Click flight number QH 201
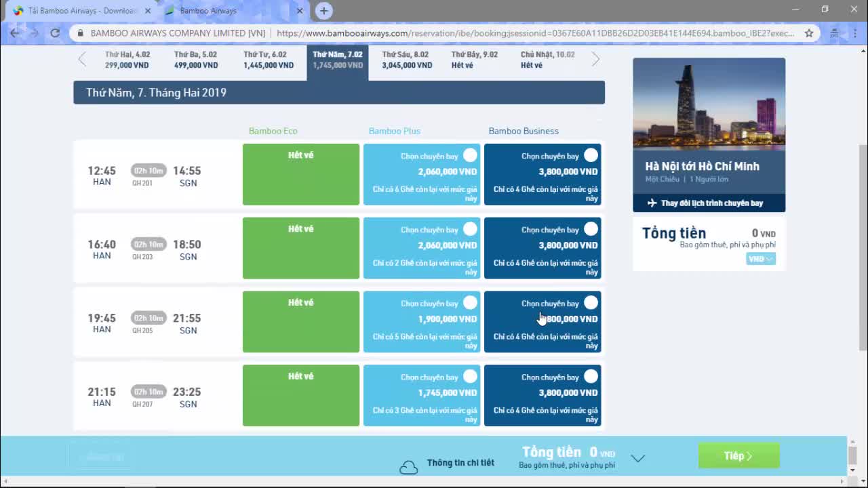This screenshot has height=488, width=868. tap(142, 183)
